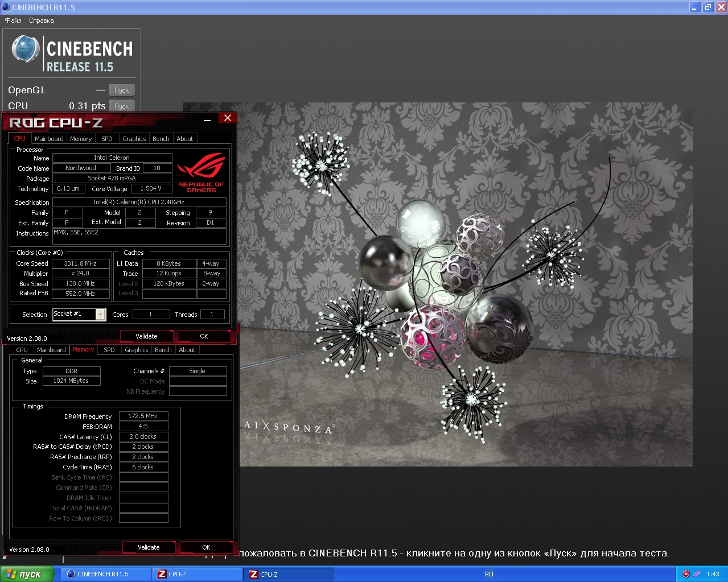Open Mainboard tab in lower CPU-Z window
Screen dimensions: 728x582
[51, 350]
